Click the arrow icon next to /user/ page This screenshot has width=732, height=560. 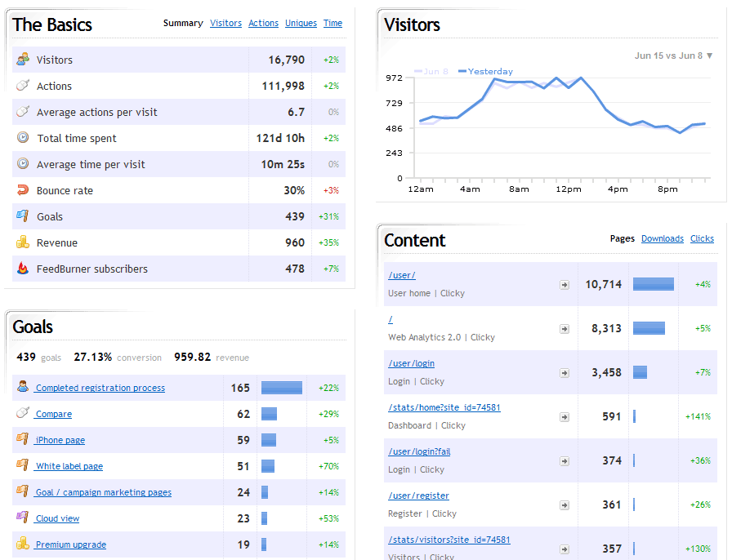point(564,284)
